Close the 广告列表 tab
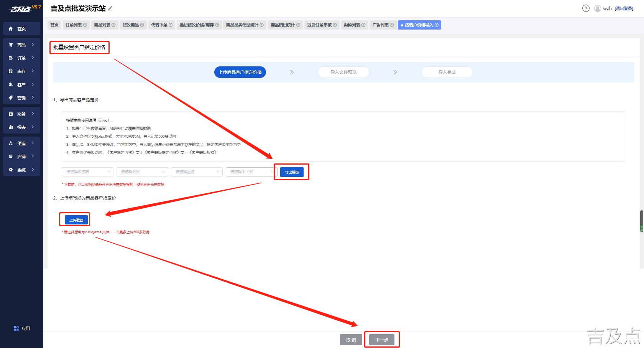This screenshot has width=644, height=348. click(x=392, y=25)
